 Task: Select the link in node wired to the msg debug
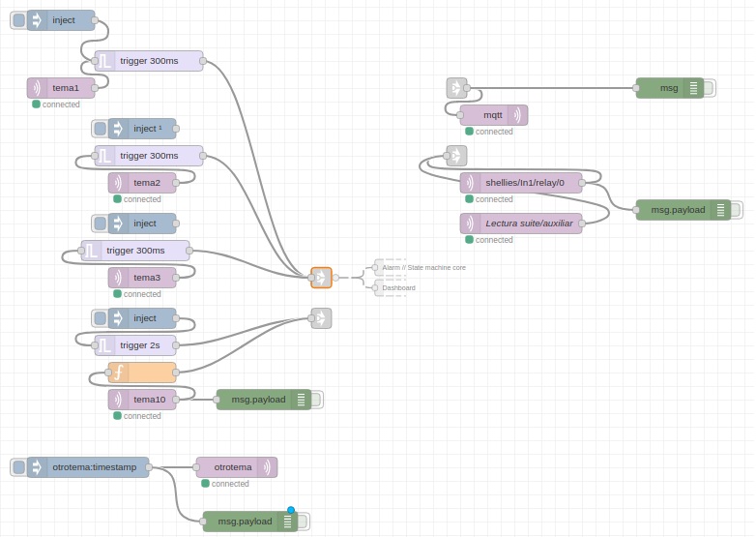456,88
